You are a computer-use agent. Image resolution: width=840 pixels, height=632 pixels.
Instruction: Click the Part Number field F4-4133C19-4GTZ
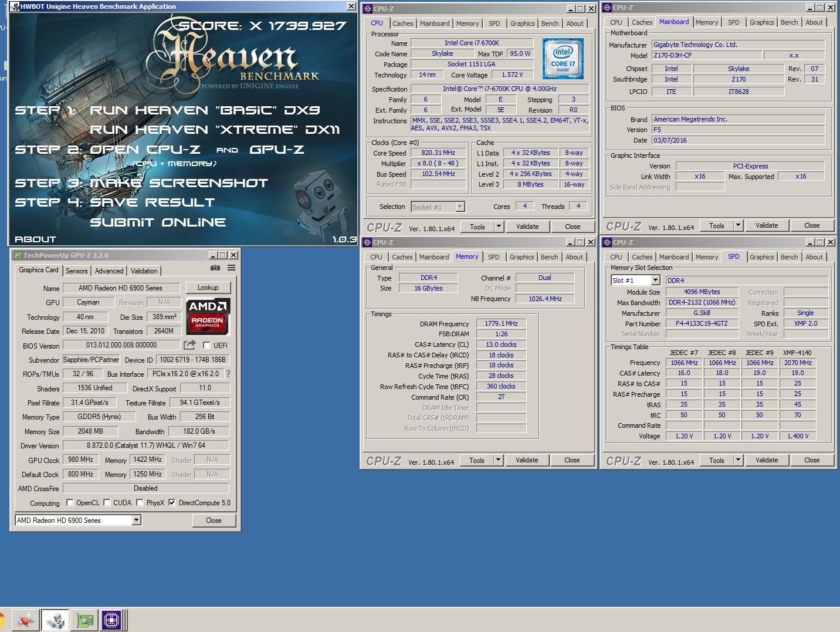[x=702, y=323]
